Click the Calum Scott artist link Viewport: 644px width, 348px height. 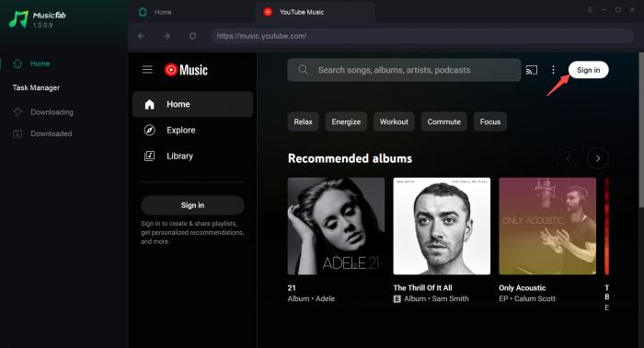pos(535,298)
